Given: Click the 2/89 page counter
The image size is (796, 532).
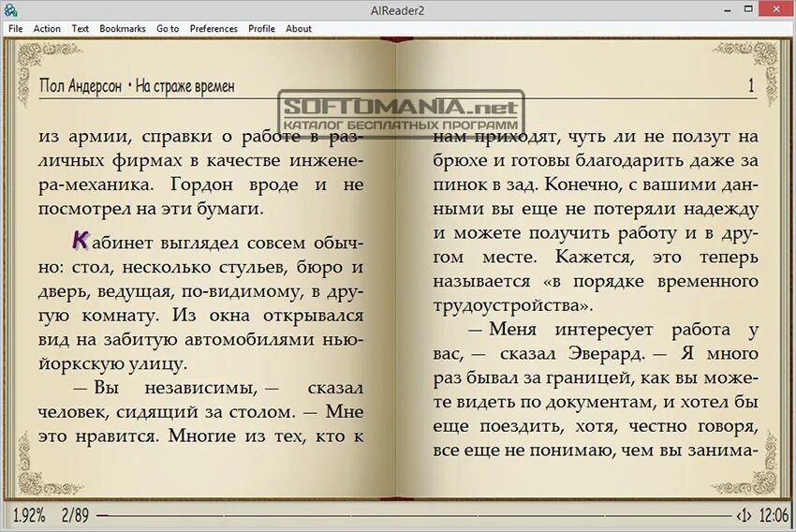Looking at the screenshot, I should [x=75, y=516].
